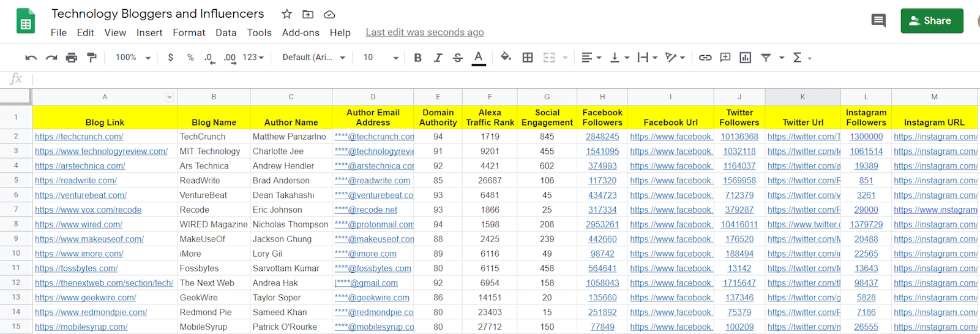Open the Tools menu
Image resolution: width=980 pixels, height=334 pixels.
pyautogui.click(x=259, y=32)
